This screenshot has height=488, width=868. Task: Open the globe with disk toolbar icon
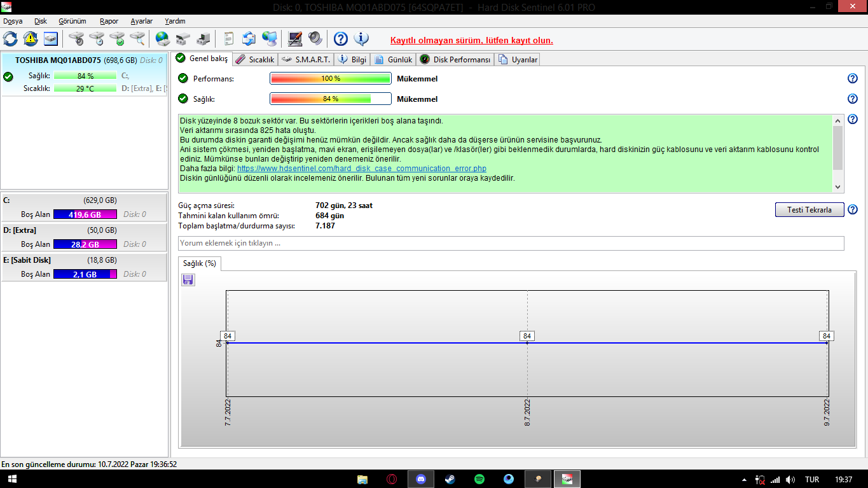coord(163,39)
